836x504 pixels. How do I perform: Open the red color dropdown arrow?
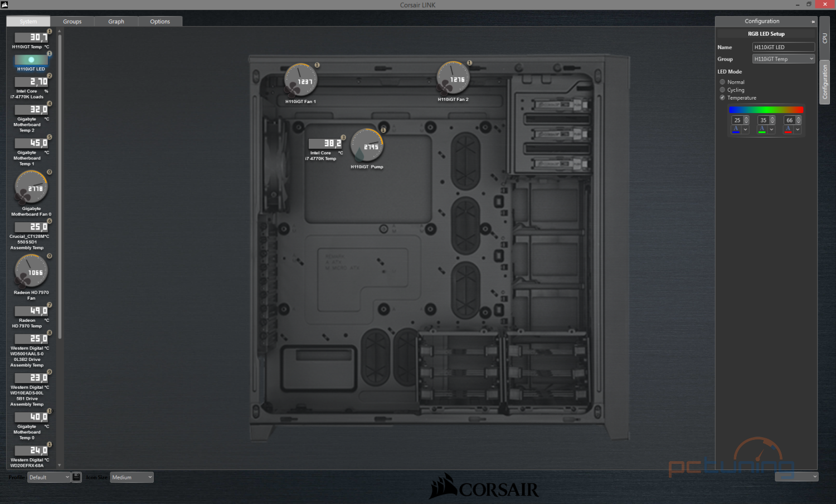click(798, 129)
